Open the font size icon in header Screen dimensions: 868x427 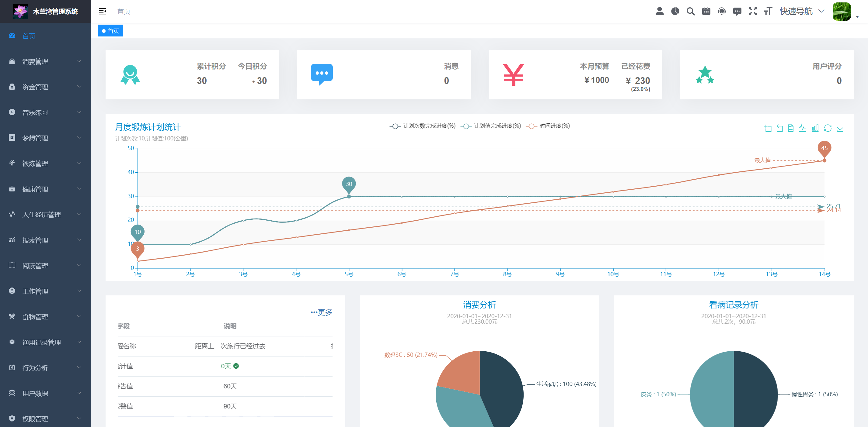click(768, 12)
